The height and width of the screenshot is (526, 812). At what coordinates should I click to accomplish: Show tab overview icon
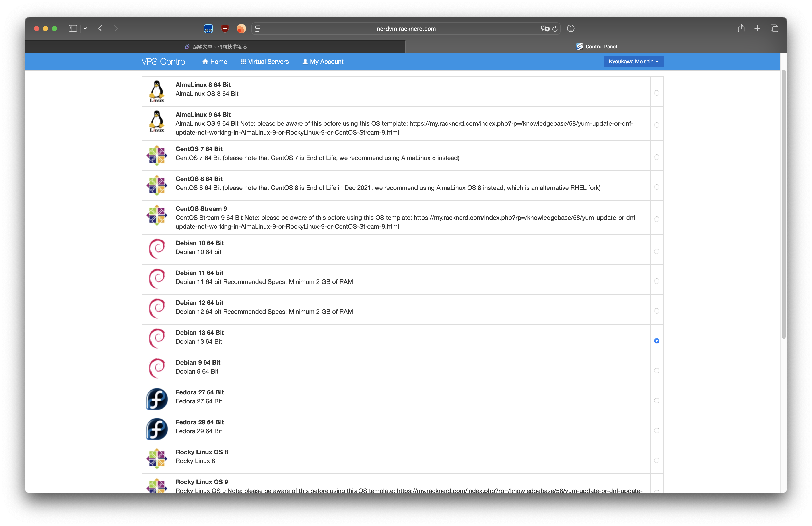774,28
